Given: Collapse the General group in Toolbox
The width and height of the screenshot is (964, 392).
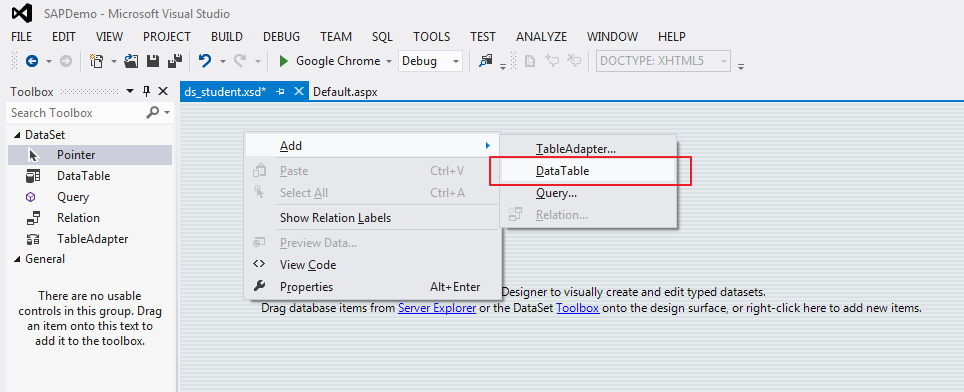Looking at the screenshot, I should (x=16, y=259).
